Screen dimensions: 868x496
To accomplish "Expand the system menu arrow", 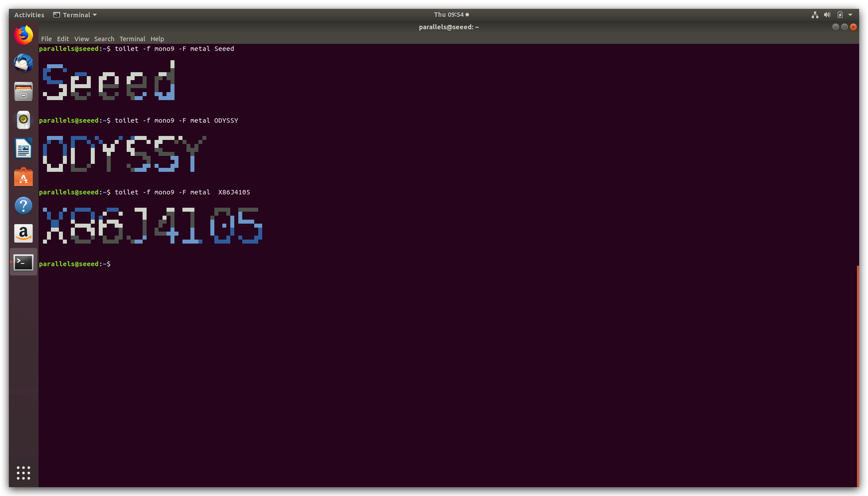I will [850, 15].
